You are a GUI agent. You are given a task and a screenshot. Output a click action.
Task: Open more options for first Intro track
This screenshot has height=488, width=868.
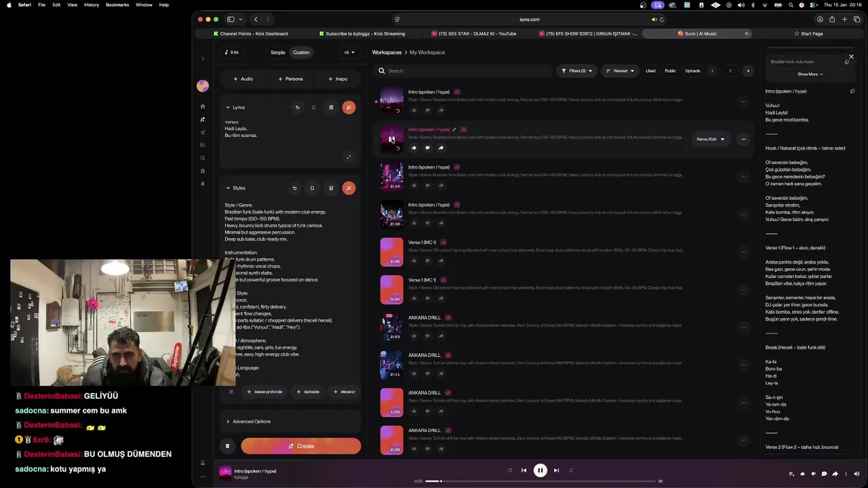pyautogui.click(x=743, y=102)
